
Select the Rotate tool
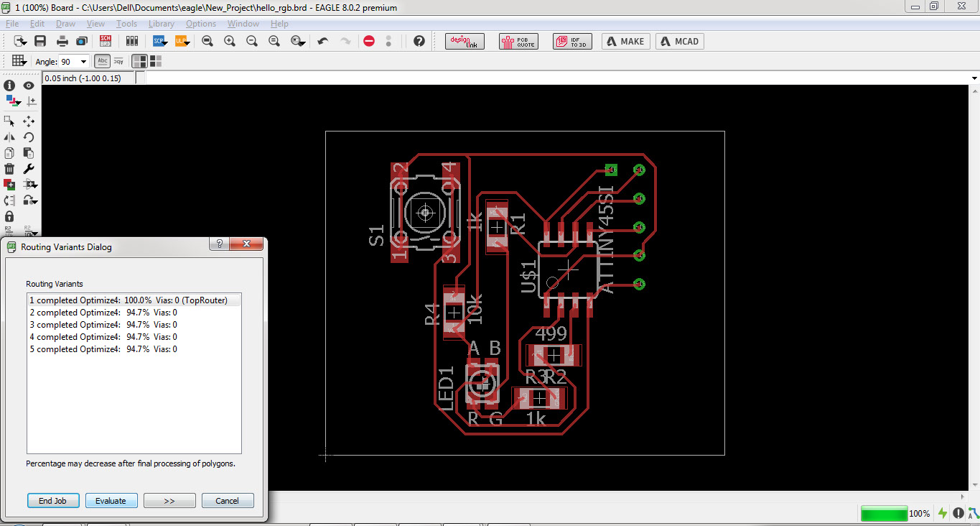tap(29, 137)
